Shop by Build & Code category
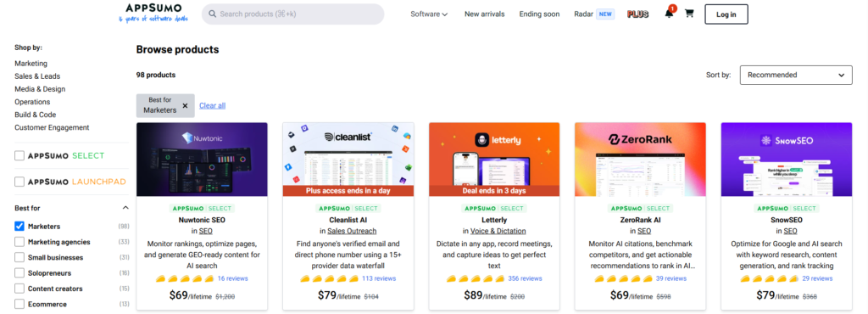 (35, 115)
